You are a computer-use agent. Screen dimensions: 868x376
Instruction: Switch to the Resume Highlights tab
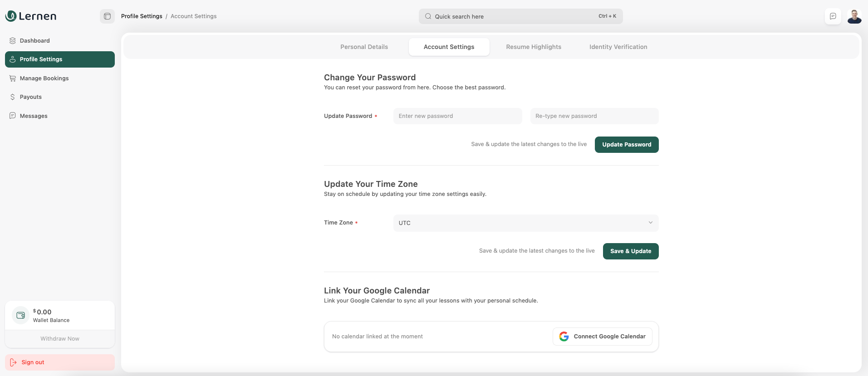pos(533,47)
